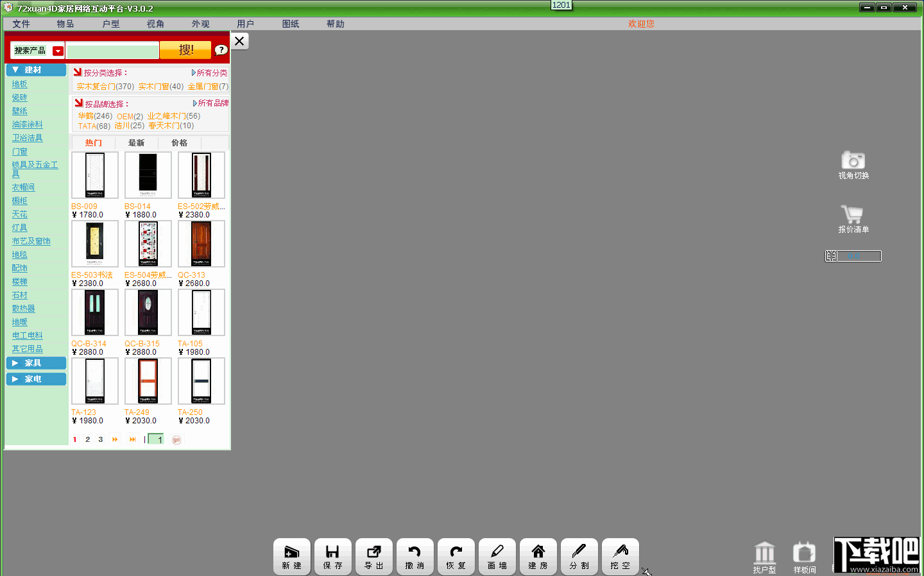Go to page 2 of products

(x=88, y=439)
